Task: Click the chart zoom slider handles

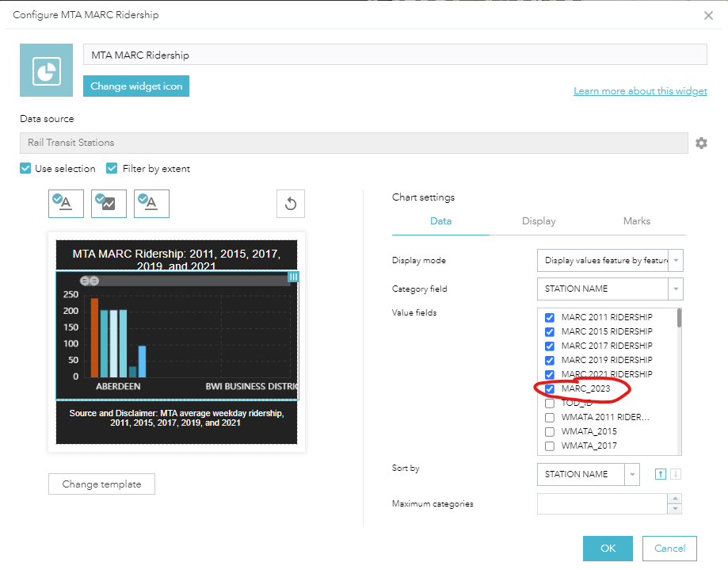Action: coord(90,281)
